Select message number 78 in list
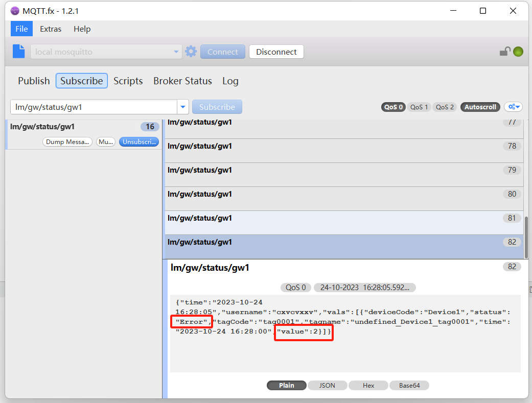The image size is (532, 403). pos(344,151)
